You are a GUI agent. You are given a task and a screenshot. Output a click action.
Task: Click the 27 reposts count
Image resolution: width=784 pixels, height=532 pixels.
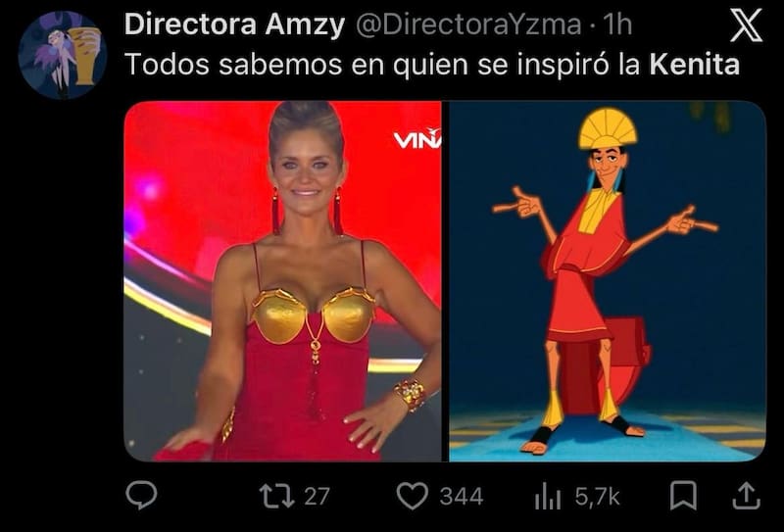317,497
